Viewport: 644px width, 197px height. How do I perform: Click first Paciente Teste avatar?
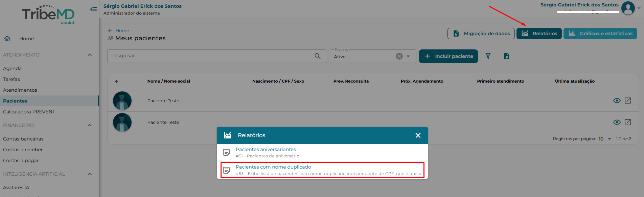pos(122,101)
